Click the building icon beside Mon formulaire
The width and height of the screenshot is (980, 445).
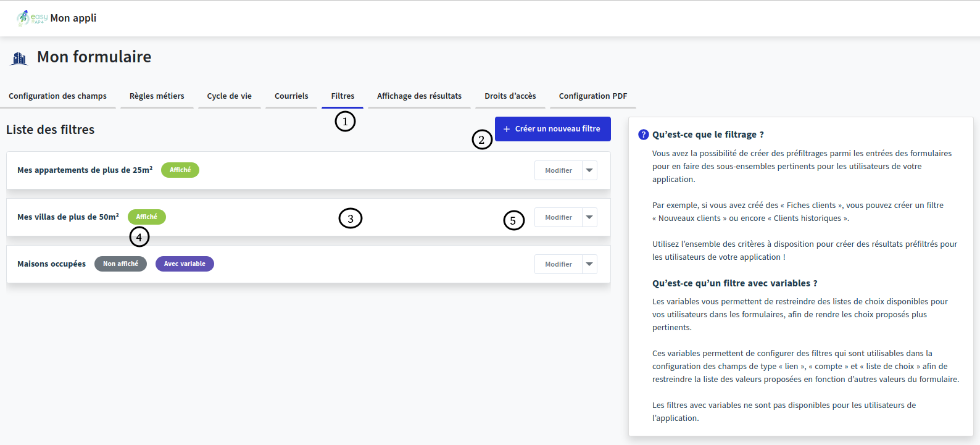[19, 58]
